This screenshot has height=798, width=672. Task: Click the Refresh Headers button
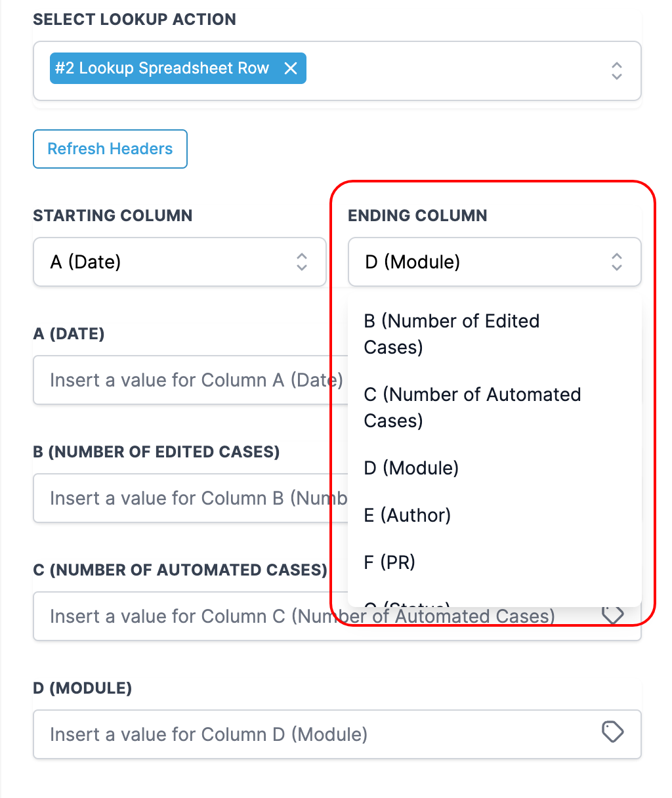click(110, 149)
